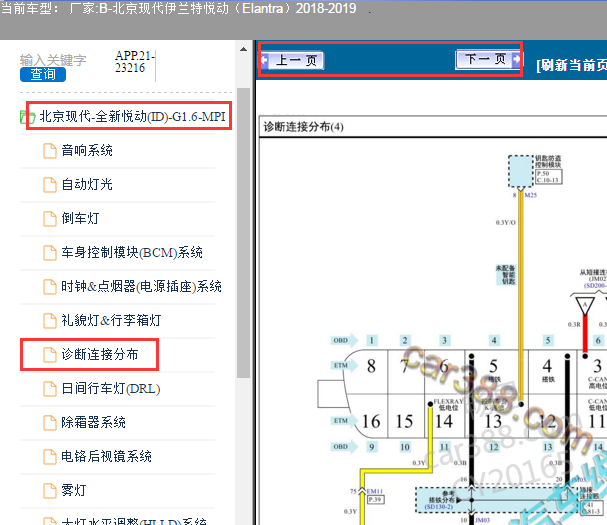Click OBD connector pin 16
607x525 pixels.
click(371, 421)
